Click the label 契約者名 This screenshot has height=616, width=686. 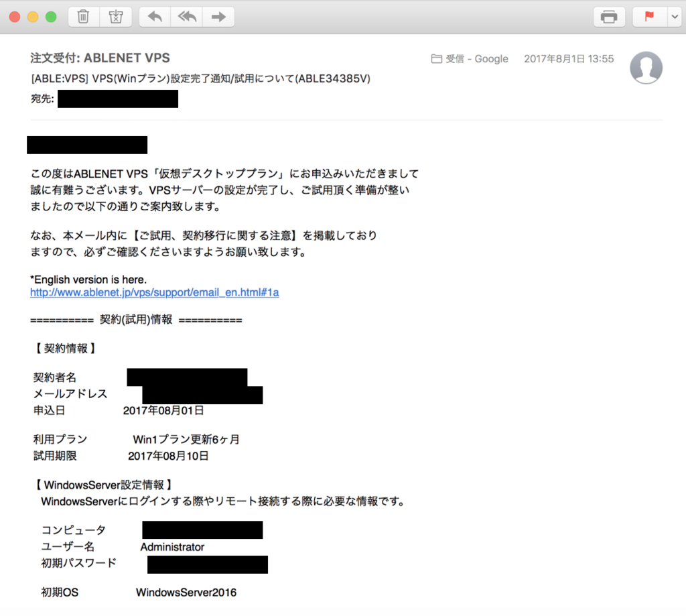[55, 377]
